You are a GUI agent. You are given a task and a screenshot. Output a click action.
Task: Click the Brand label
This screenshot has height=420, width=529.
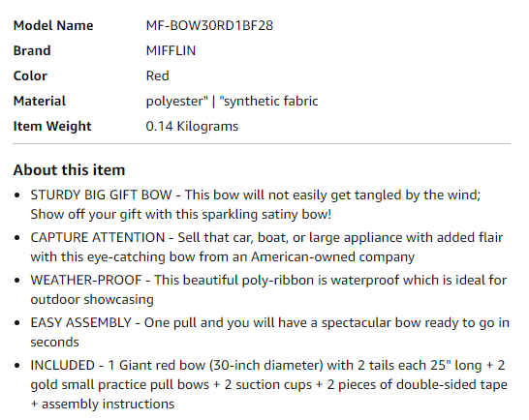coord(32,51)
